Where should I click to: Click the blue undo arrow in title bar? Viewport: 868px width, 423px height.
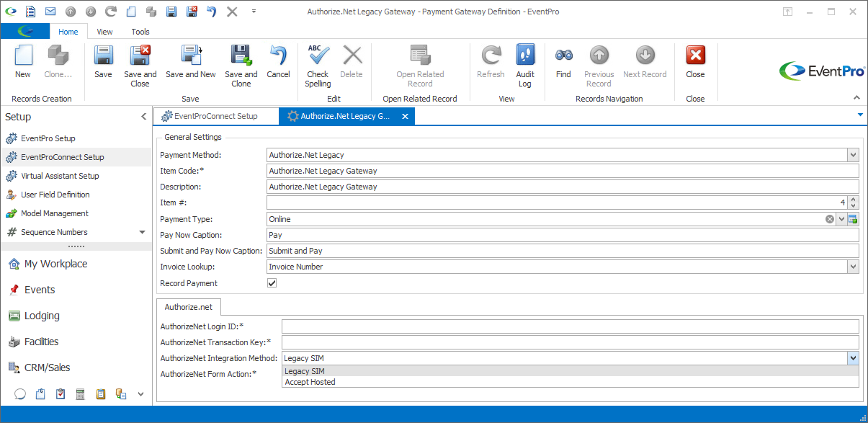212,12
